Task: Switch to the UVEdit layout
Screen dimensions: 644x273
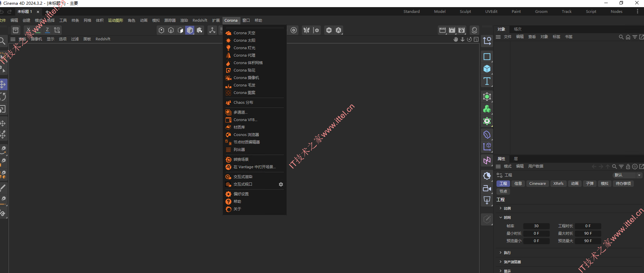Action: click(491, 12)
